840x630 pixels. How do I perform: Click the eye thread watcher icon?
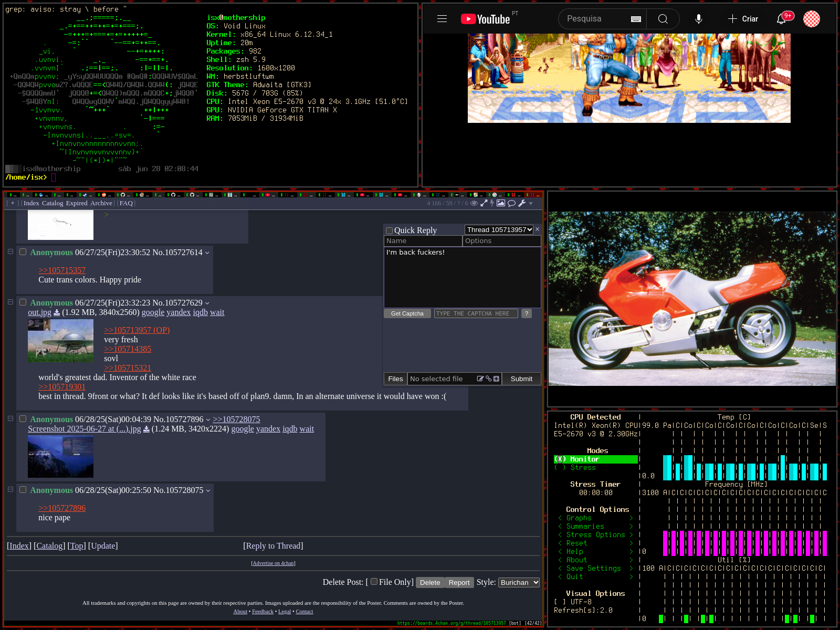pos(474,203)
